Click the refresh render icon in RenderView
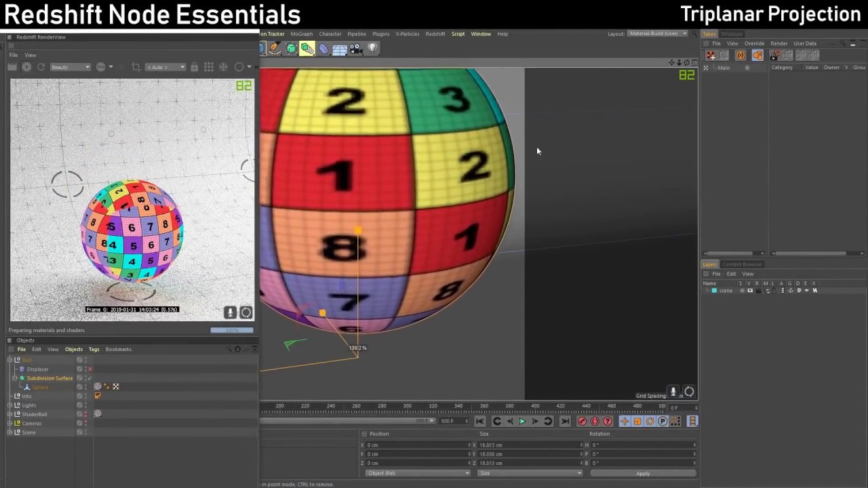This screenshot has width=868, height=488. (41, 67)
